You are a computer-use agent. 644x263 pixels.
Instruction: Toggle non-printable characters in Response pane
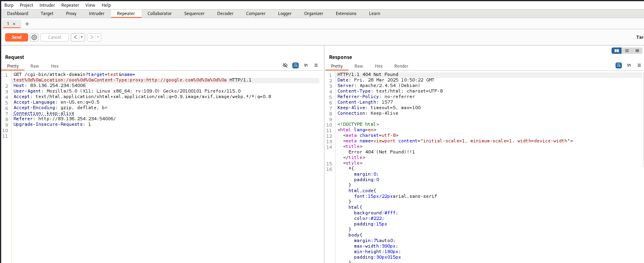click(x=629, y=65)
